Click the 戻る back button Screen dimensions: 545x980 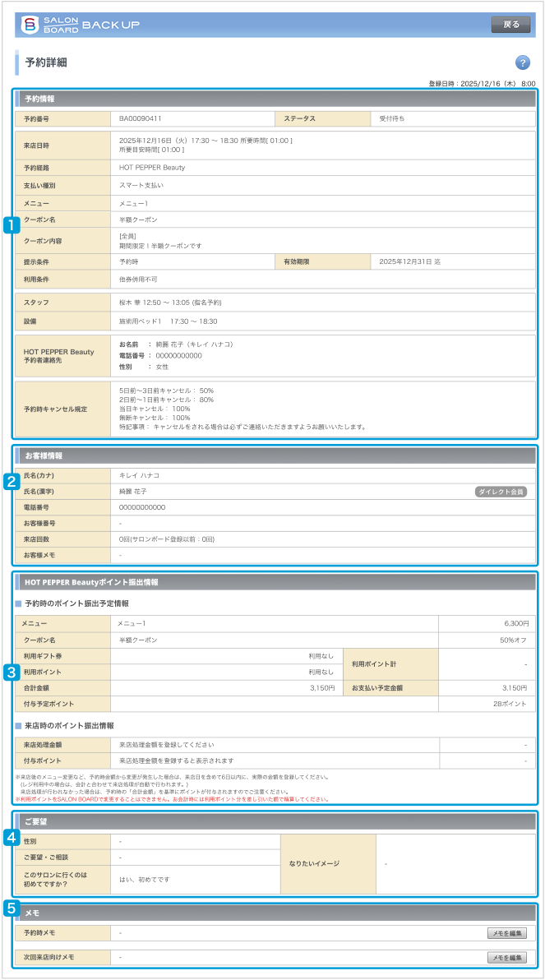510,25
